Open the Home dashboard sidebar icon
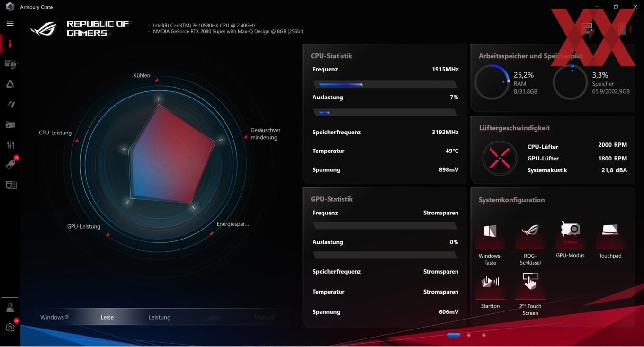644x347 pixels. [10, 44]
